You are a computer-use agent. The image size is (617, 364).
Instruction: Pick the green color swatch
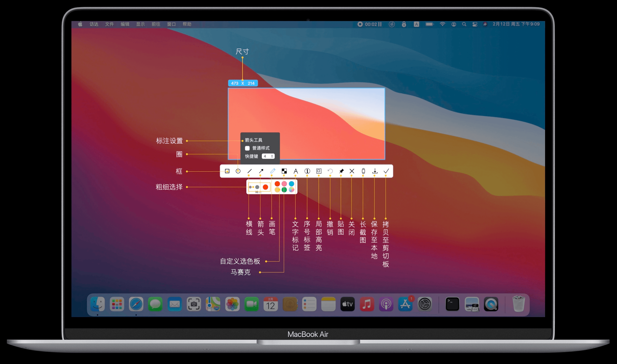(284, 190)
